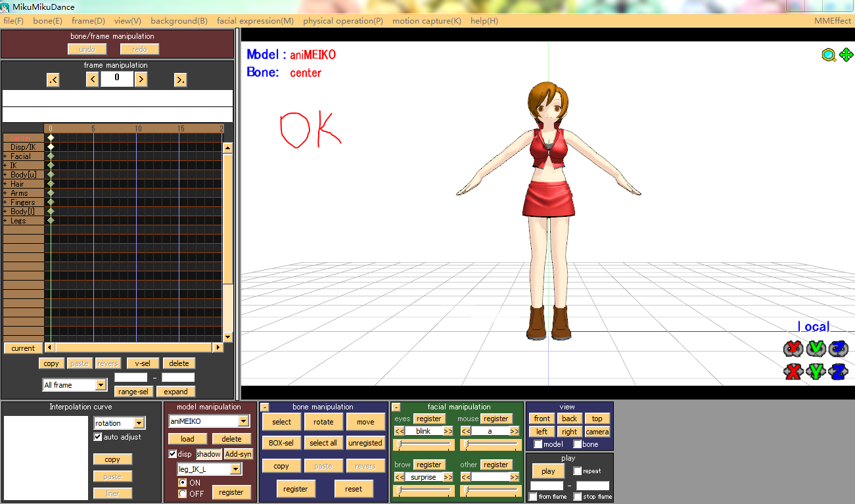This screenshot has width=855, height=504.
Task: Click the blue Z rotation axis icon
Action: tap(838, 348)
